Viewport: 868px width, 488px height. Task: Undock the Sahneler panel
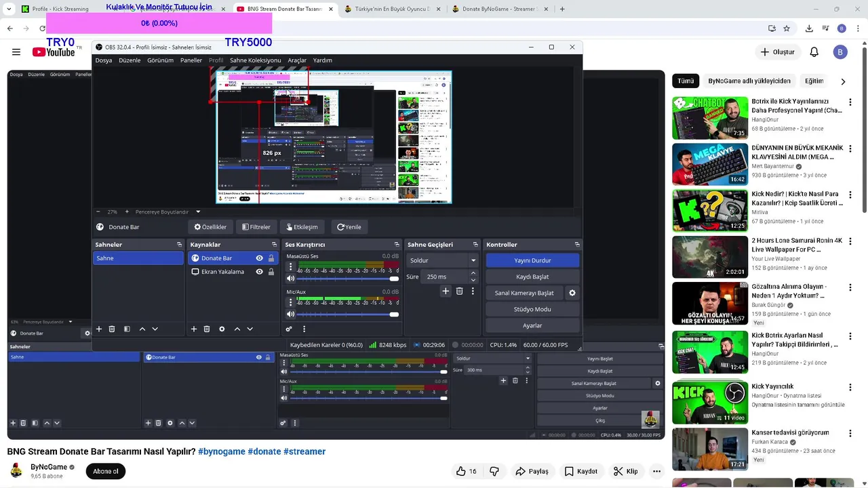pos(179,245)
